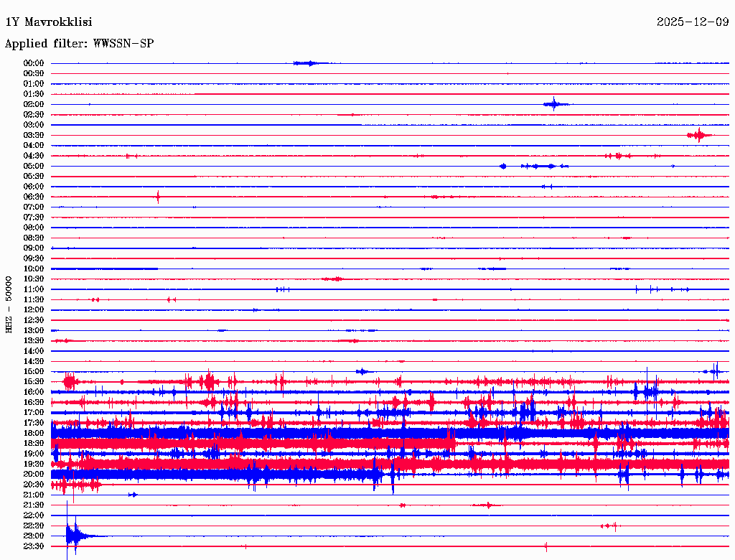Viewport: 735px width, 560px height.
Task: Select the 21:30 time label
Action: coord(34,505)
